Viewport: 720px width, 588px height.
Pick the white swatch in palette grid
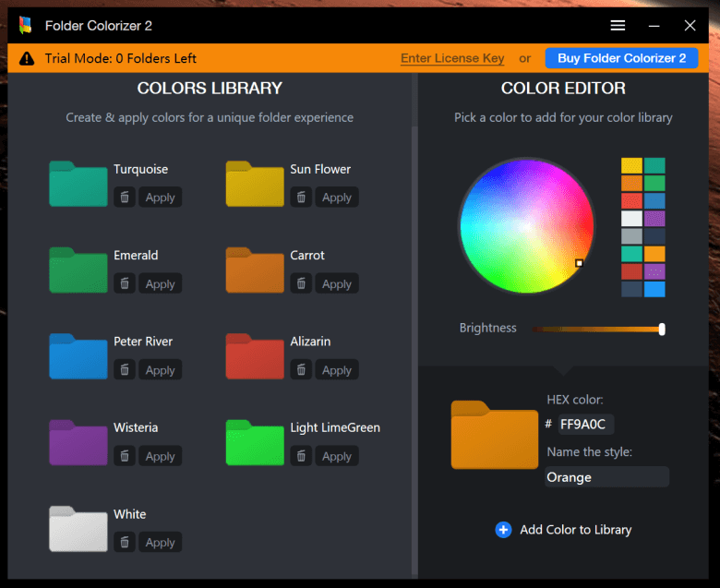pyautogui.click(x=631, y=219)
